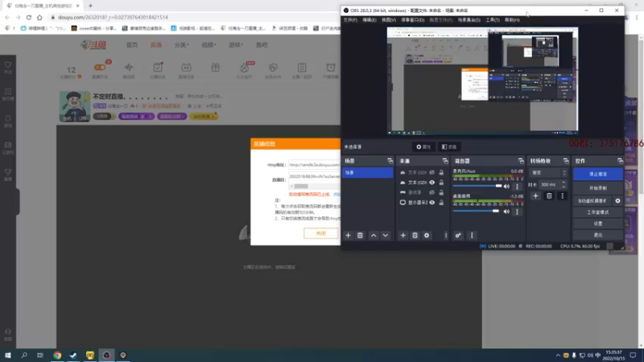Add a new scene in OBS Scenes panel
644x362 pixels.
(x=348, y=235)
